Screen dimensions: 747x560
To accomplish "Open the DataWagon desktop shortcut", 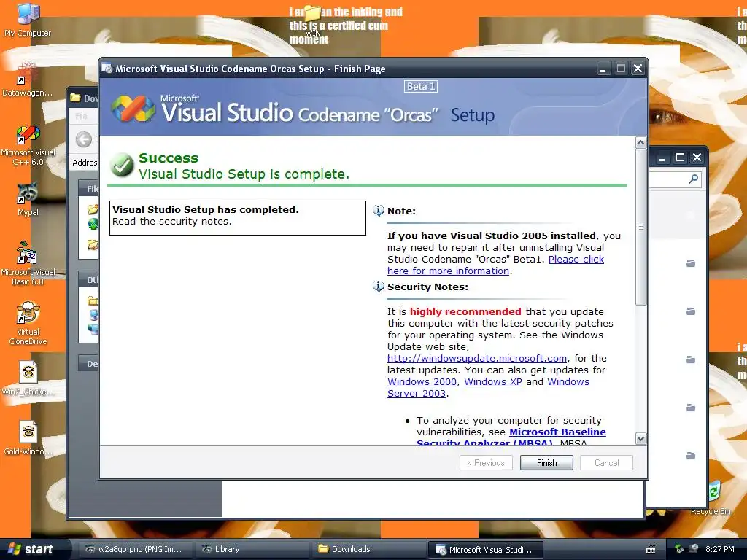I will (x=28, y=79).
